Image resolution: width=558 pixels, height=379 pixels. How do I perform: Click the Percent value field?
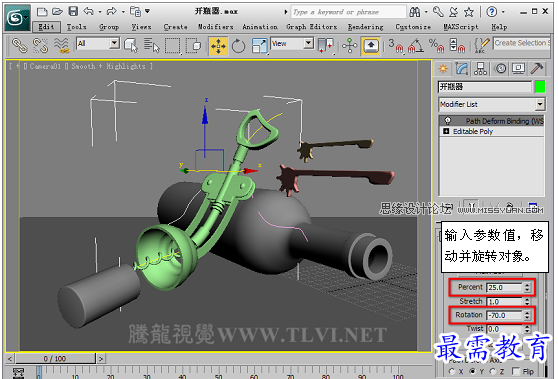click(x=504, y=288)
